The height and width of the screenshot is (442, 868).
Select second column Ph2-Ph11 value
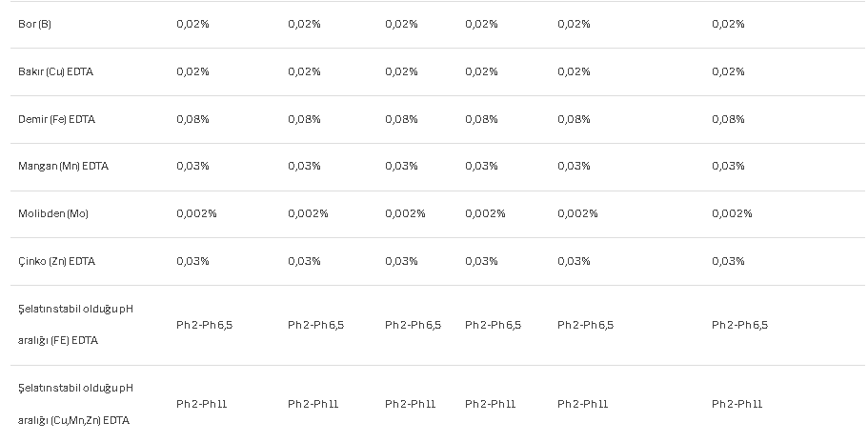click(313, 405)
